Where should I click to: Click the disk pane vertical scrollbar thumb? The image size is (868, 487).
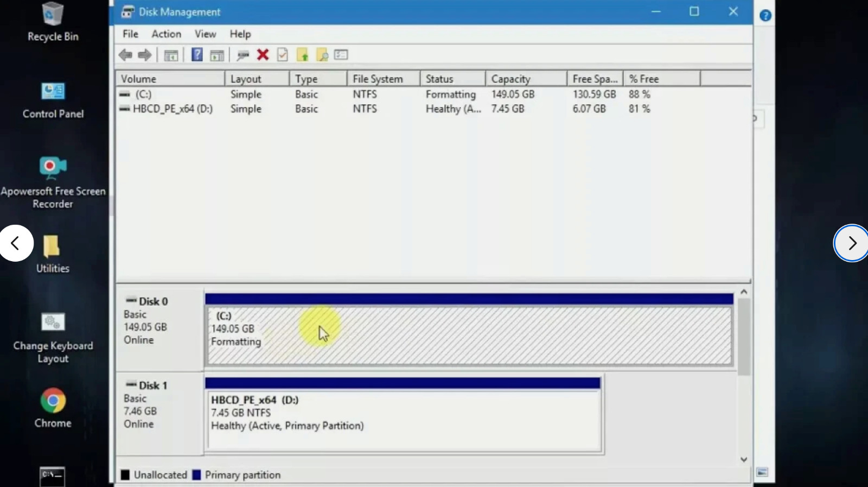[744, 337]
